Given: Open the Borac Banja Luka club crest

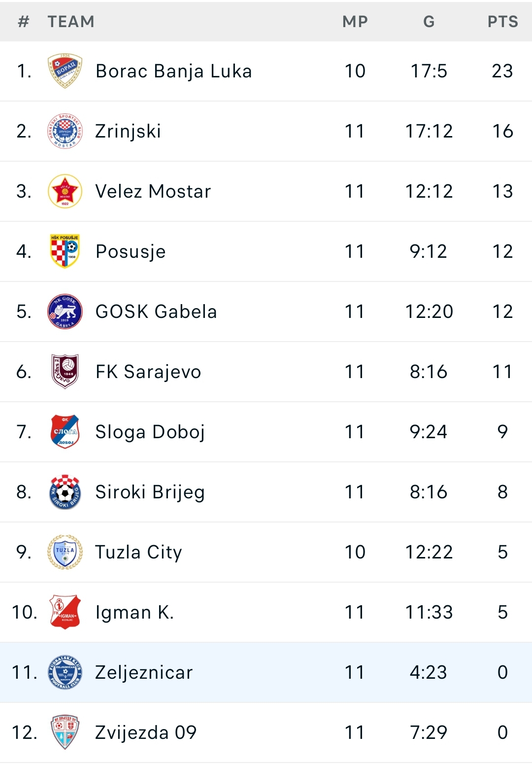Looking at the screenshot, I should tap(65, 71).
